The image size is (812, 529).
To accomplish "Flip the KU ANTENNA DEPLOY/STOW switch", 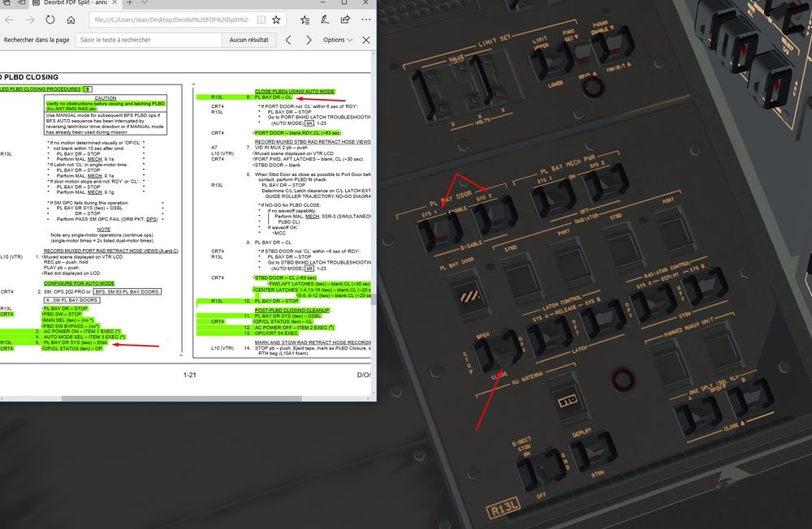I will tap(594, 451).
